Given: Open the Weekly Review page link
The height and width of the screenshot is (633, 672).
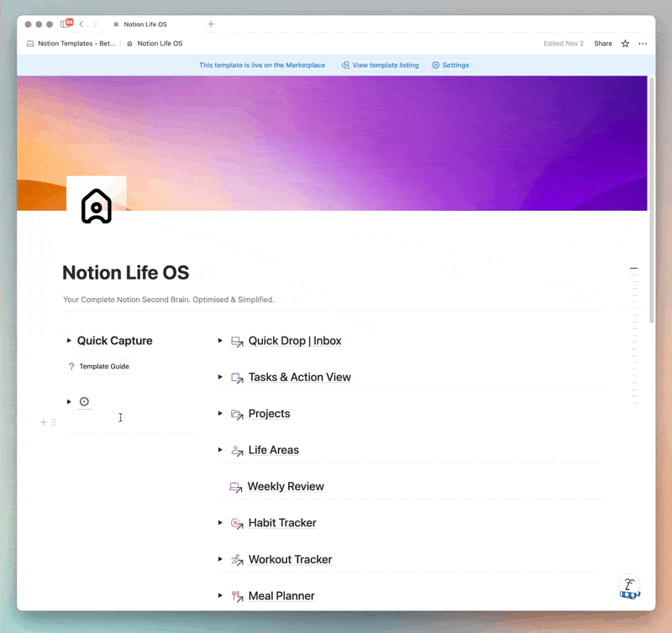Looking at the screenshot, I should pos(286,486).
